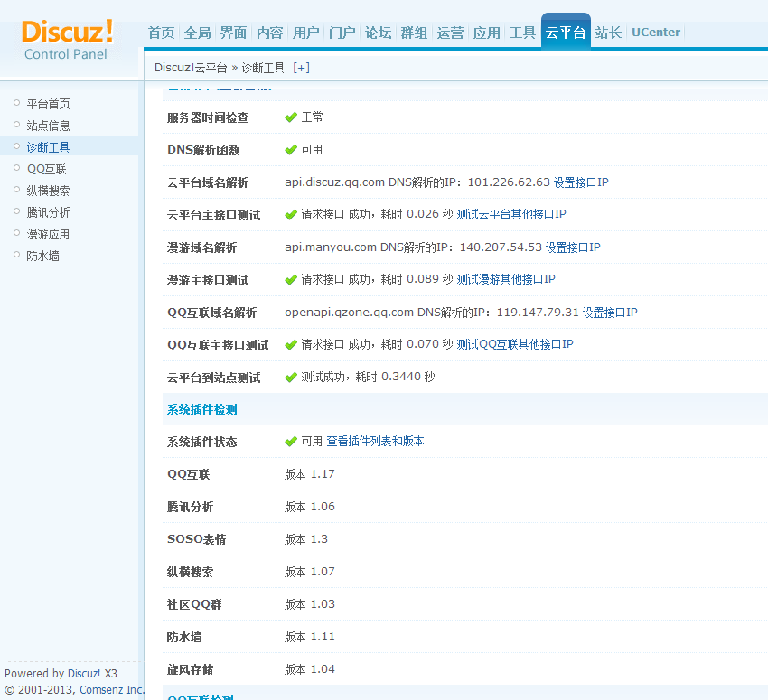Click green checkmark beside 服务器时间检查
The height and width of the screenshot is (700, 768).
pos(291,117)
